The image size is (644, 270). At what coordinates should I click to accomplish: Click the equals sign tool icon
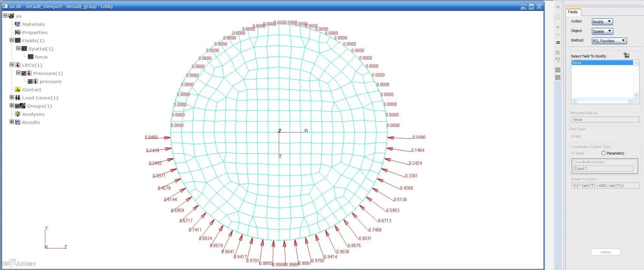pos(557,43)
